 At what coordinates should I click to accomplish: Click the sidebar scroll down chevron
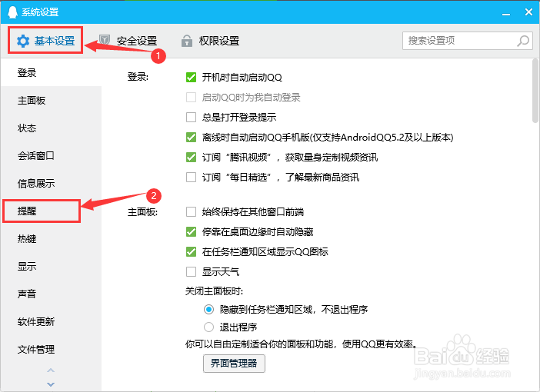51,384
